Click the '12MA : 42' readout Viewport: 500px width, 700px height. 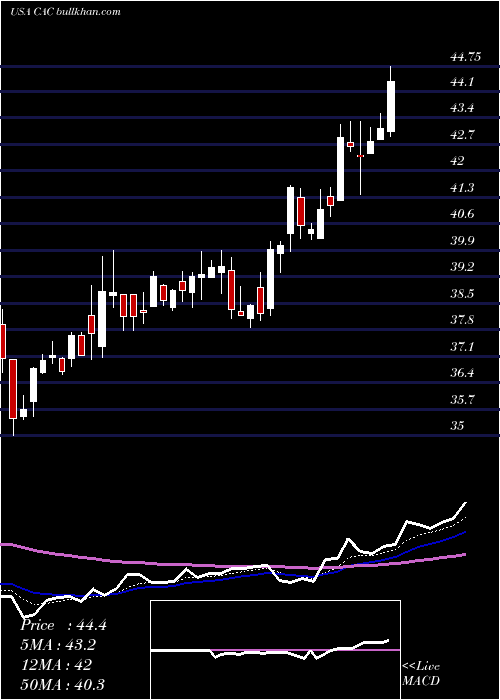(56, 665)
